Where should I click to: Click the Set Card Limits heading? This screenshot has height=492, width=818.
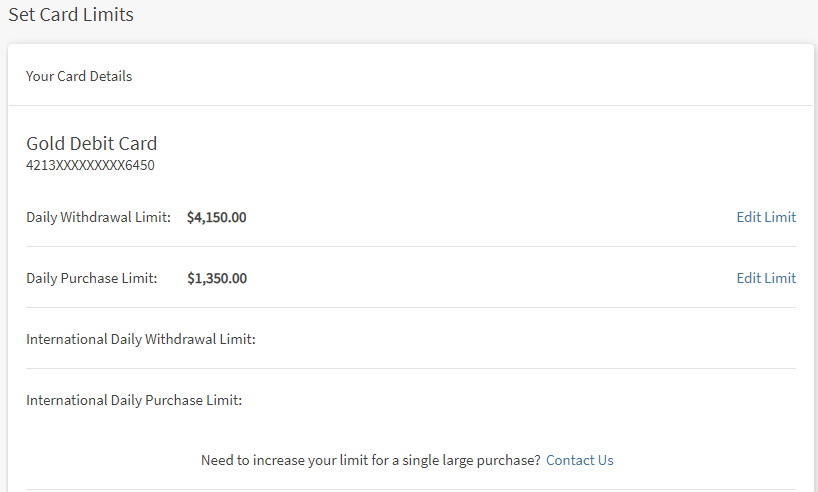click(x=71, y=15)
